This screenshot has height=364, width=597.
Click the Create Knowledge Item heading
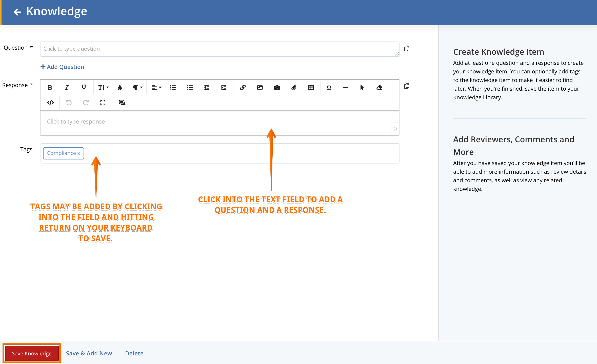(499, 52)
